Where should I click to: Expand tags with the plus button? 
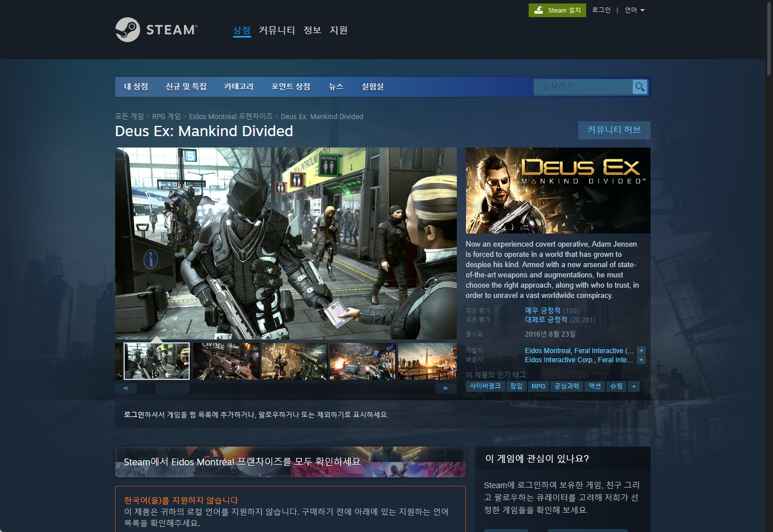coord(633,386)
